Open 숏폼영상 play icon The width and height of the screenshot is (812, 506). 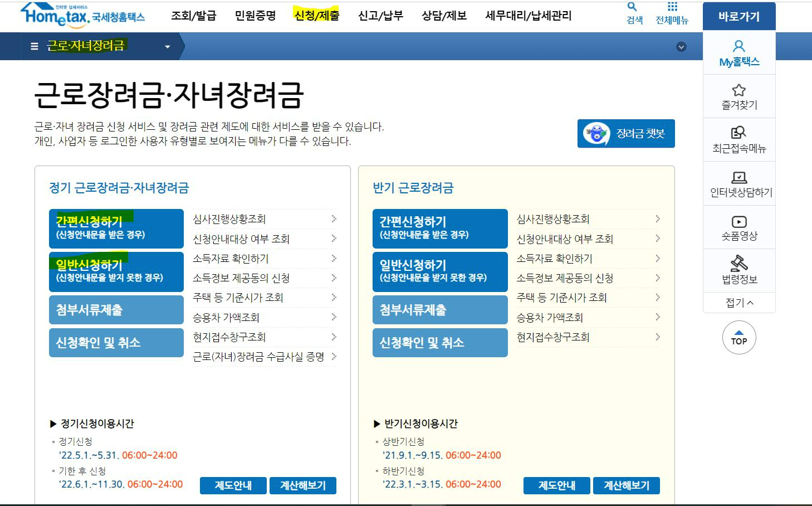pyautogui.click(x=739, y=221)
